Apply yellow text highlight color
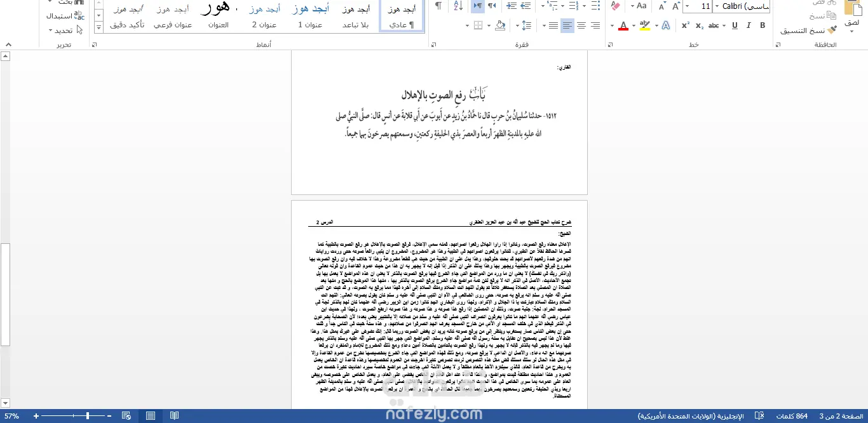This screenshot has height=423, width=868. coord(644,25)
